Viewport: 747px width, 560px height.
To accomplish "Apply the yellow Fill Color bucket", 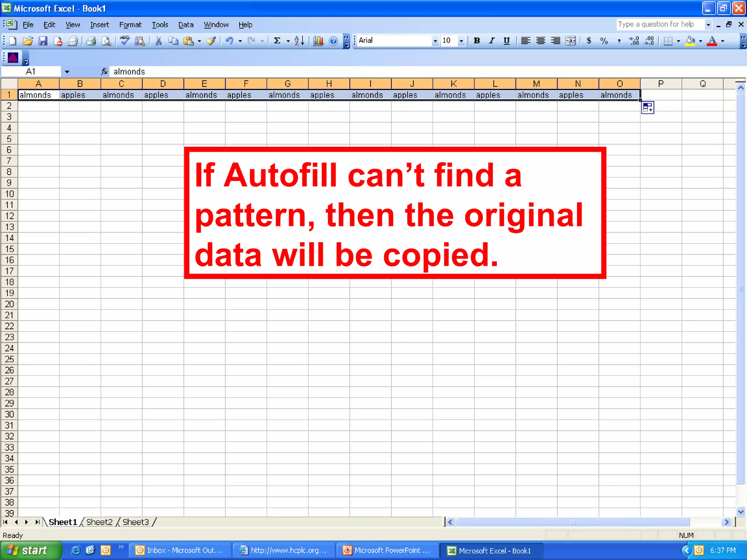I will pyautogui.click(x=690, y=41).
